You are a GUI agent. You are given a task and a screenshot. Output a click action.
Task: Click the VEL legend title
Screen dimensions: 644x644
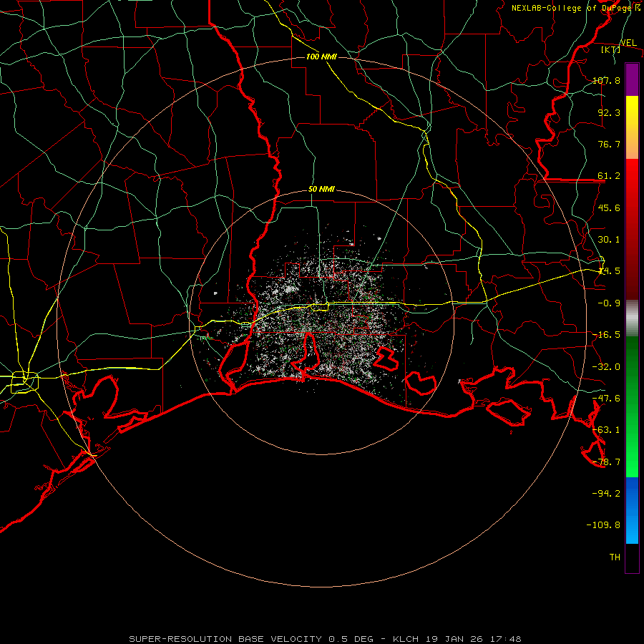pos(628,43)
